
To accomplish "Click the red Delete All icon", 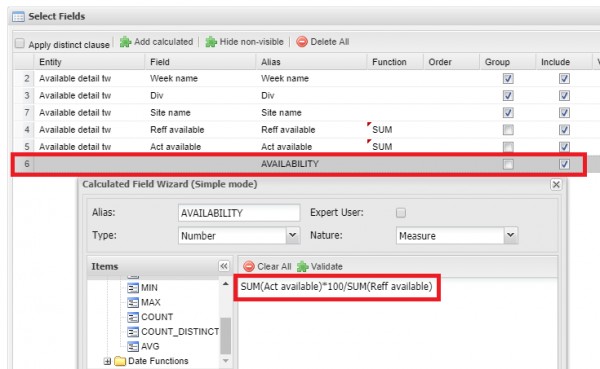I will 302,42.
